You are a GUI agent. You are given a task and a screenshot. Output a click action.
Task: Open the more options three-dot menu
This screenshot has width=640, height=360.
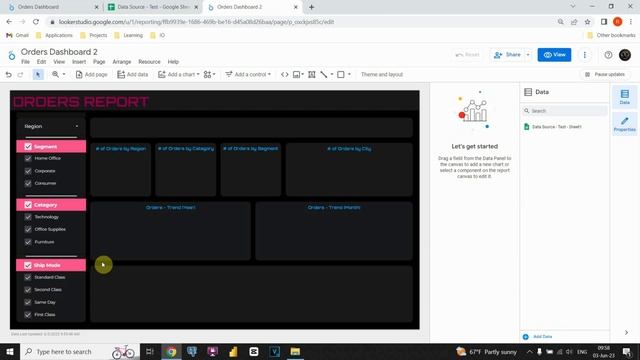click(x=584, y=55)
